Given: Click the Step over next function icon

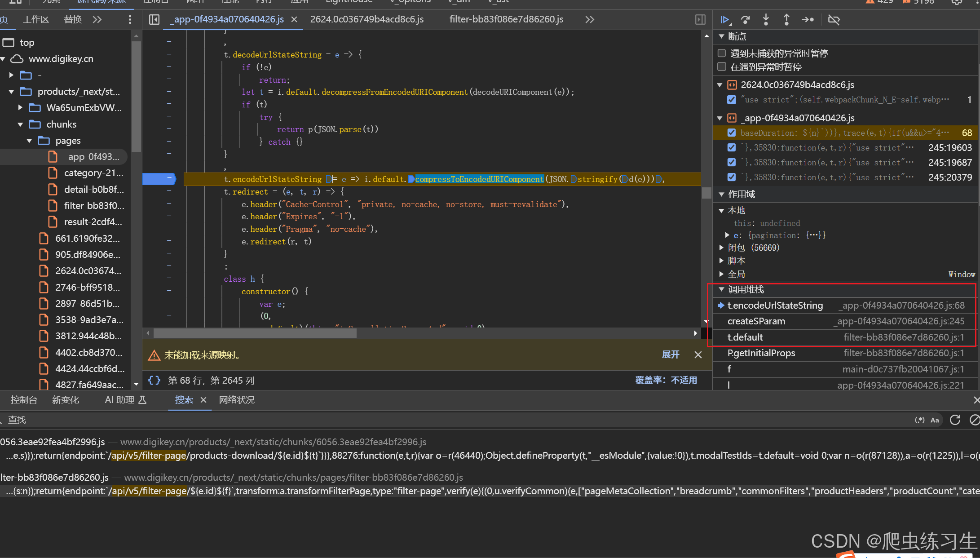Looking at the screenshot, I should pyautogui.click(x=746, y=20).
